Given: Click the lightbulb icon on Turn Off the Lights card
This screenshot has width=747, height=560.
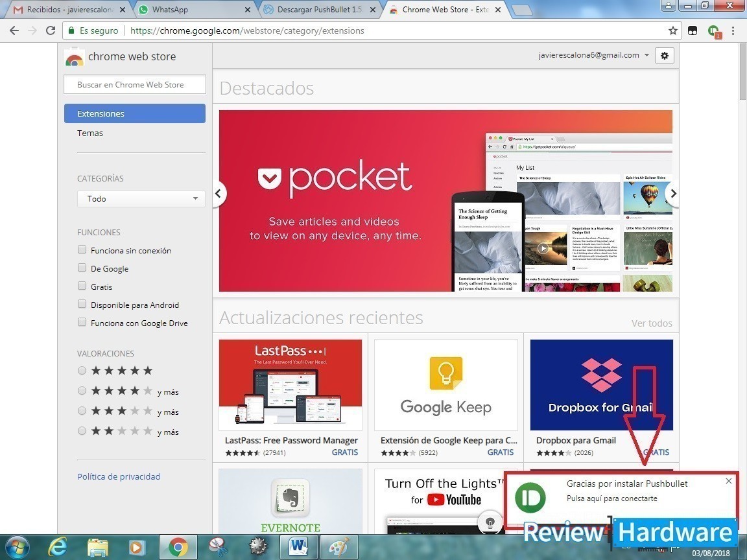Looking at the screenshot, I should (490, 522).
